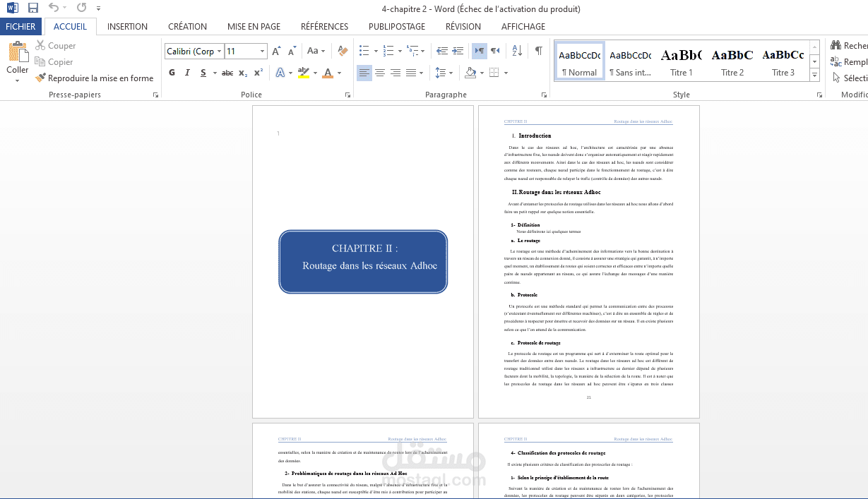Toggle left-to-right text direction button
This screenshot has height=499, width=868.
click(x=480, y=51)
